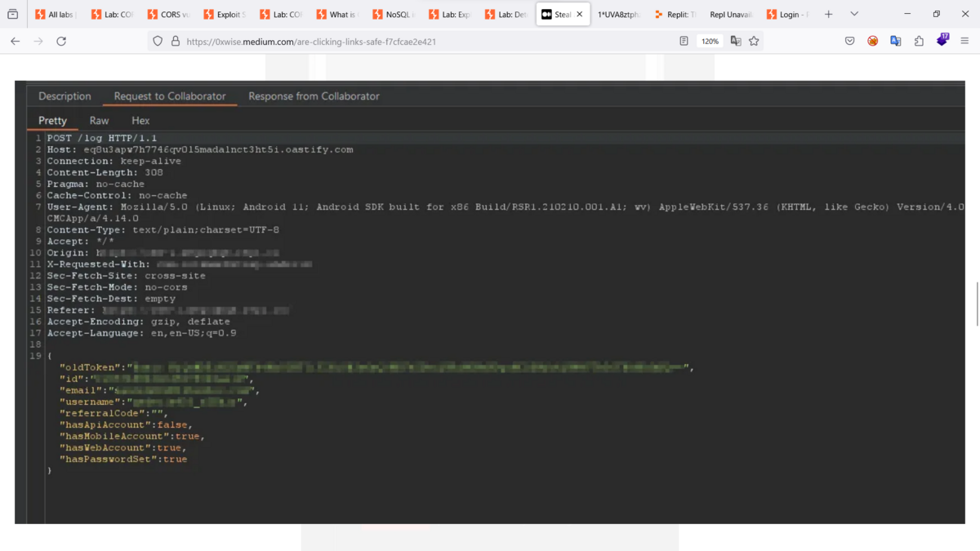Click the Accept-Encoding: gzip, deflate line

pyautogui.click(x=139, y=322)
